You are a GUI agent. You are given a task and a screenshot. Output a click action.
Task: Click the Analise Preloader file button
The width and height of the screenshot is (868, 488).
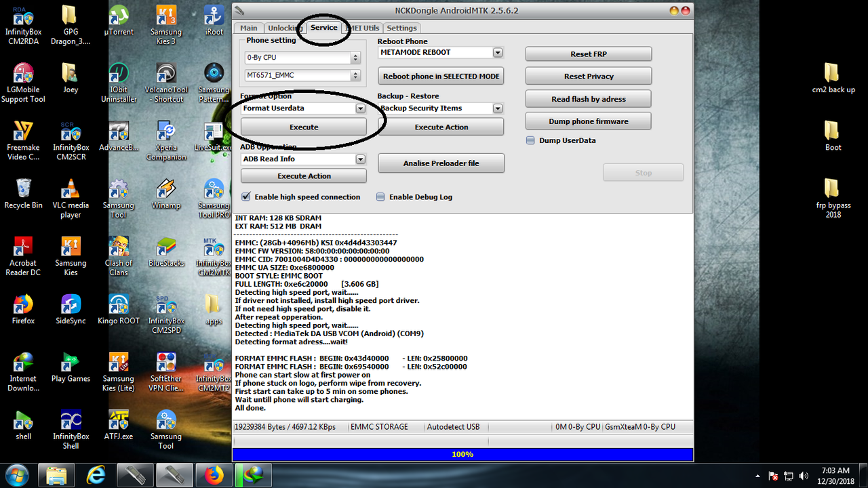point(441,163)
